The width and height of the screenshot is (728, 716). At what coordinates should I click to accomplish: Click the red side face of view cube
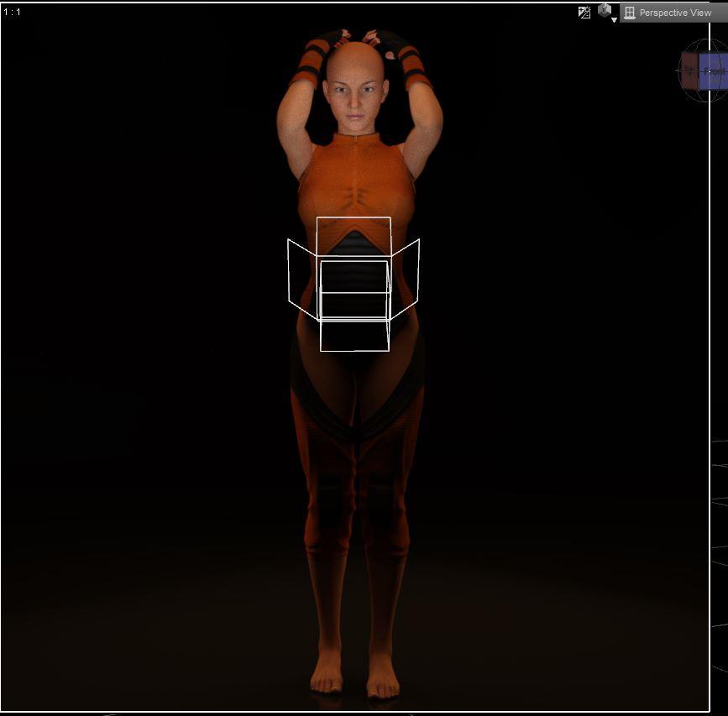click(x=689, y=71)
